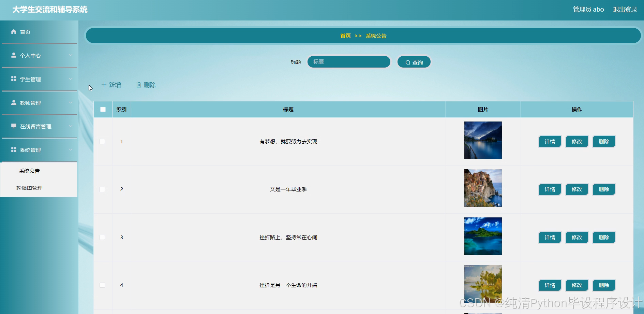Click the batch 删除 button above table

(x=146, y=85)
